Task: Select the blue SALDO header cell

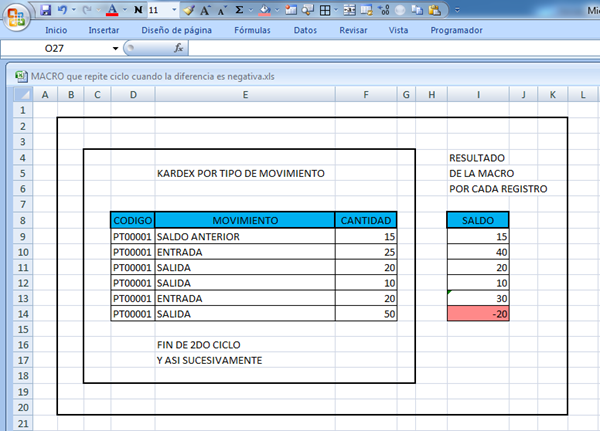Action: coord(478,220)
